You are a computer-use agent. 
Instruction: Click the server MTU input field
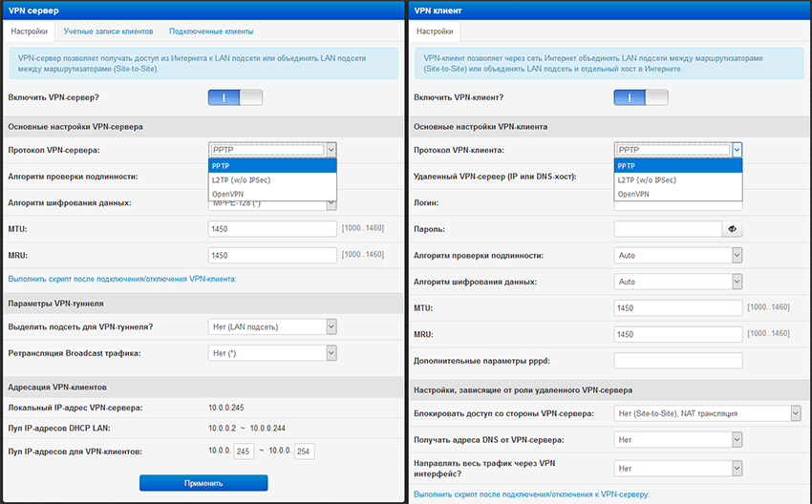coord(272,229)
